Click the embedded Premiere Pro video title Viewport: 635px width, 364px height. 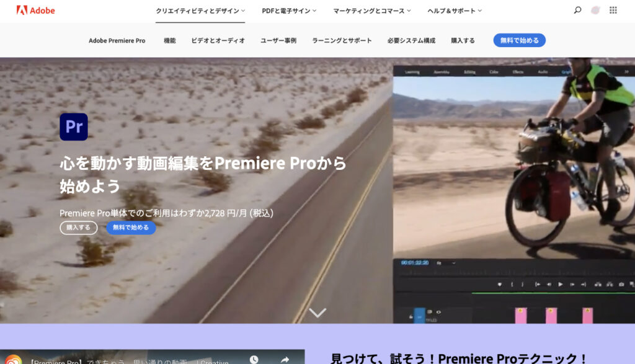pos(129,361)
